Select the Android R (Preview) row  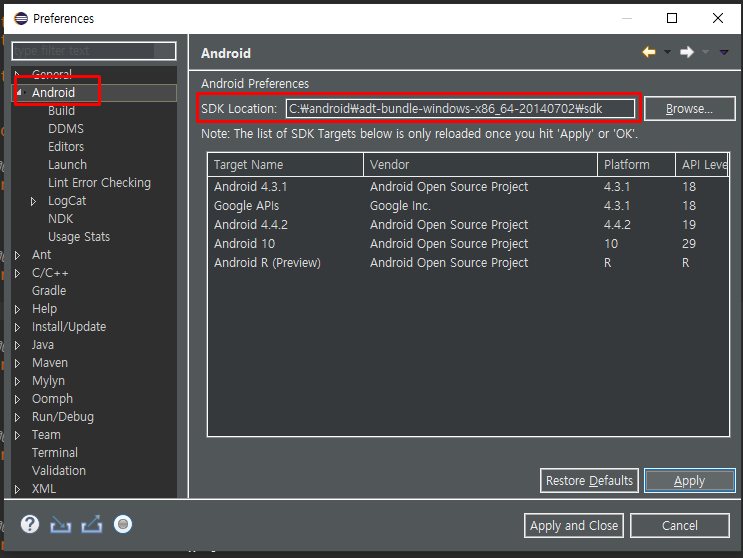point(468,262)
